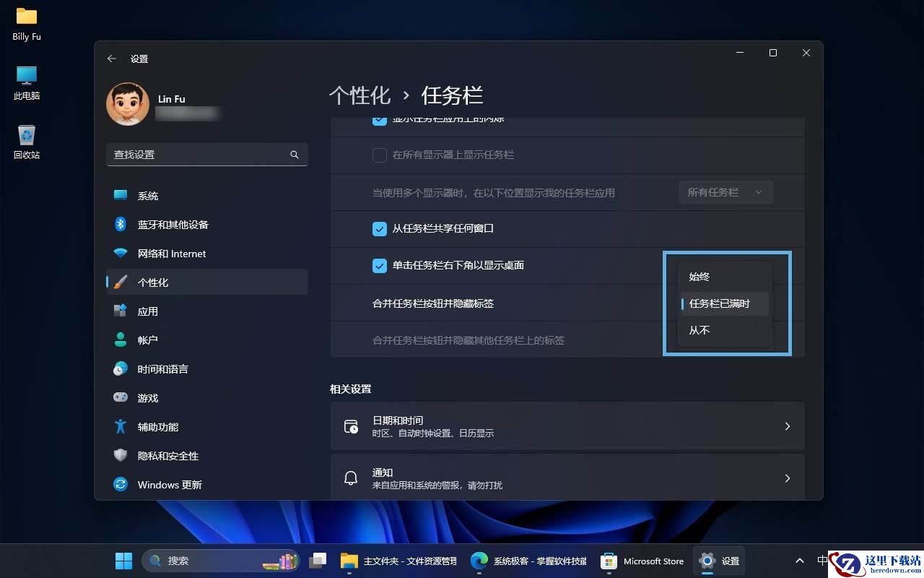
Task: Click the Wi-Fi network icon in sidebar
Action: click(x=121, y=254)
